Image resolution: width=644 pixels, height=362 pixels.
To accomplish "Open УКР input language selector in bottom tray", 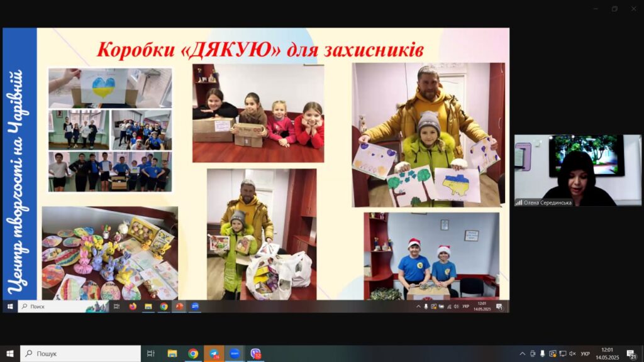I will [x=585, y=353].
